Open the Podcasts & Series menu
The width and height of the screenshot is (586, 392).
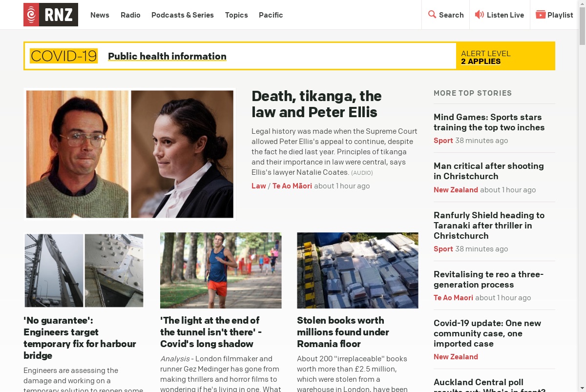coord(183,15)
